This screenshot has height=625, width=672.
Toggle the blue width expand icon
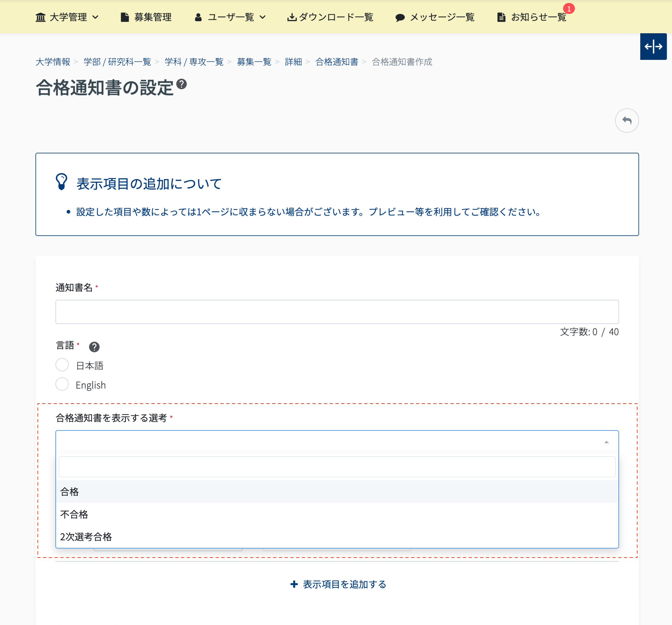(x=653, y=47)
